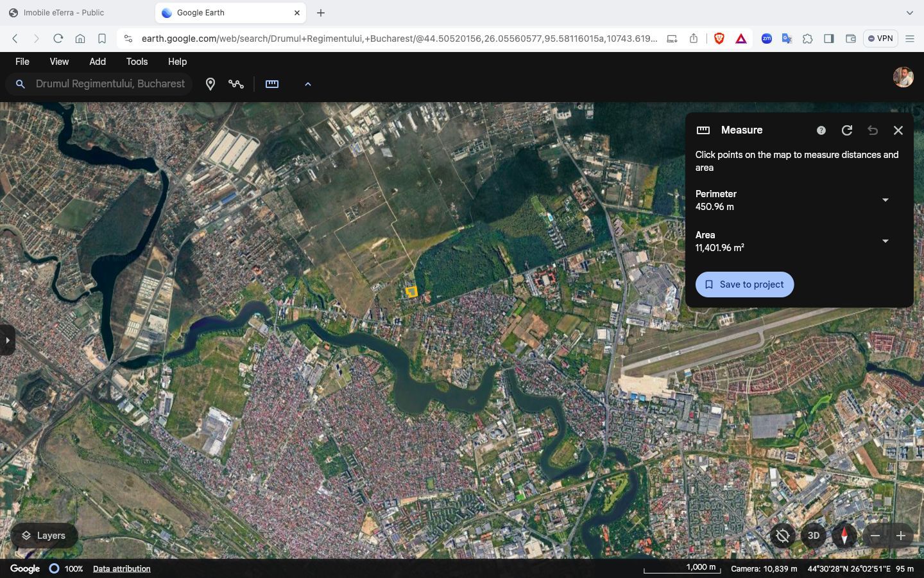This screenshot has width=924, height=578.
Task: Toggle the 3D view button
Action: pos(813,536)
